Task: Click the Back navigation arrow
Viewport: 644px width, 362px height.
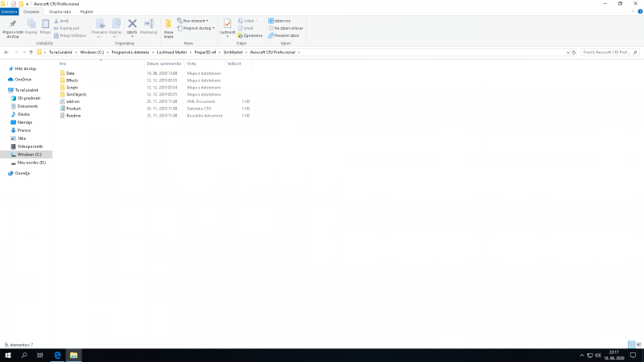Action: pos(6,52)
